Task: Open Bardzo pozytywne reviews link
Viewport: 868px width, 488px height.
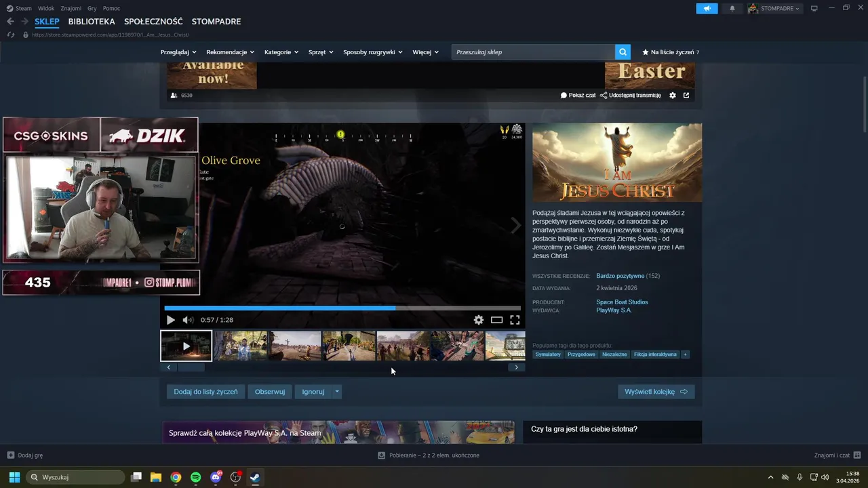Action: click(620, 276)
